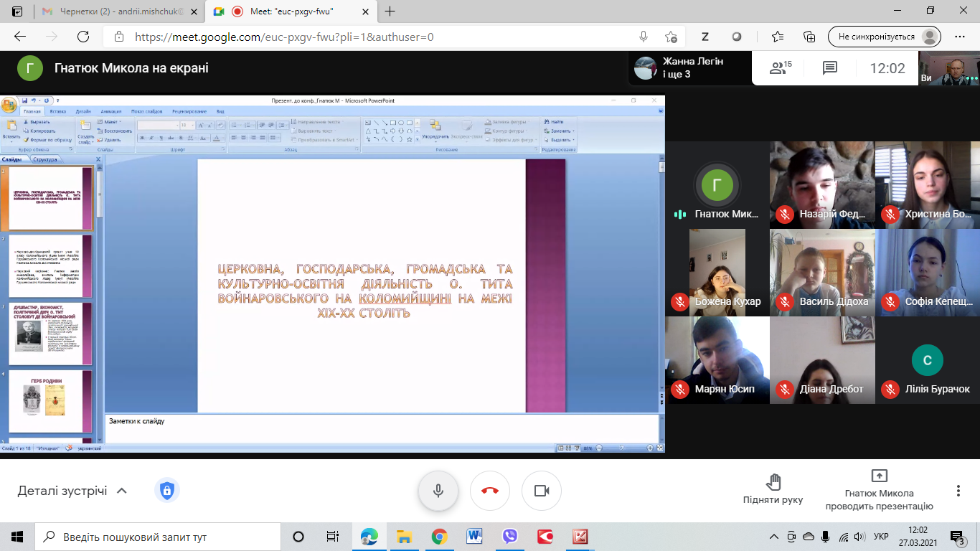This screenshot has height=551, width=980.
Task: Click the Windows search input box
Action: point(158,537)
